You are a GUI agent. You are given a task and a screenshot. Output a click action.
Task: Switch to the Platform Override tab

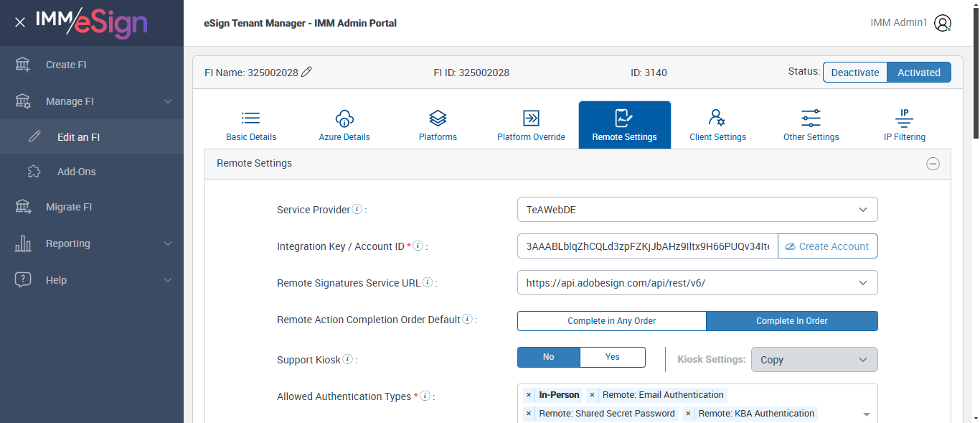[531, 126]
